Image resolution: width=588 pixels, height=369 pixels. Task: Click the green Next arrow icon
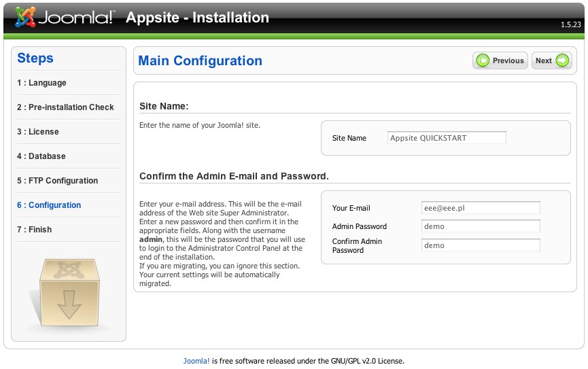coord(562,60)
